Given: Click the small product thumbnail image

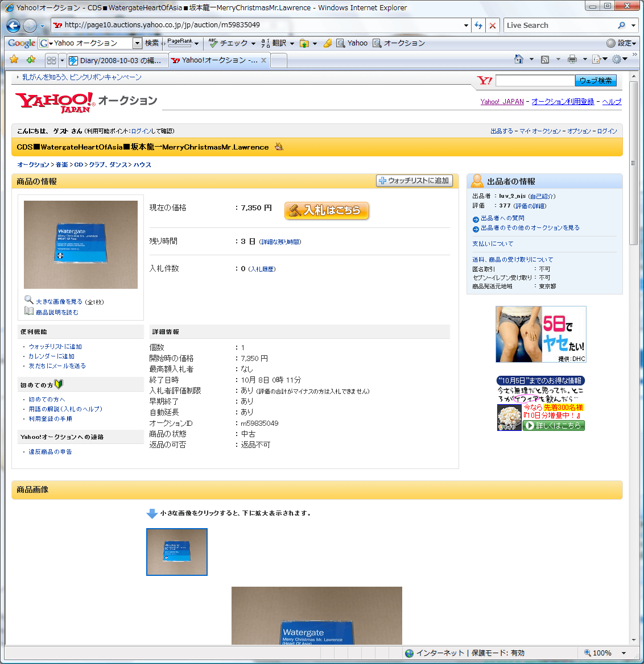Looking at the screenshot, I should point(177,552).
